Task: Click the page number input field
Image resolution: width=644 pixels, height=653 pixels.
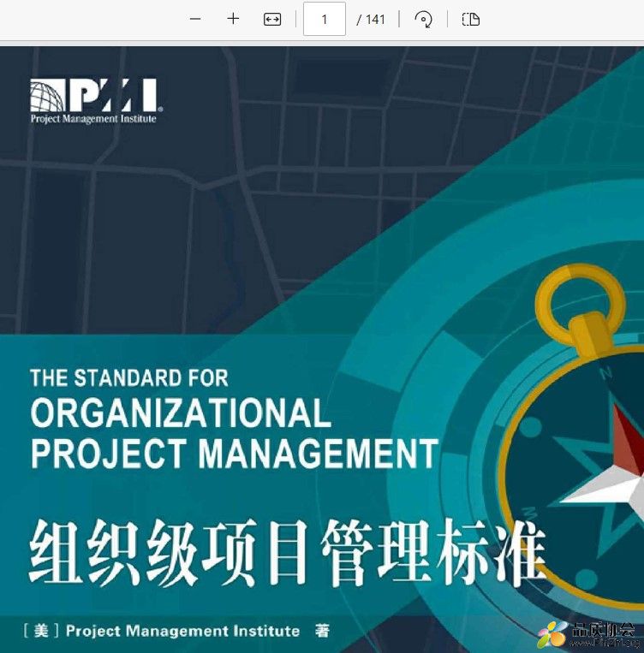Action: click(x=325, y=19)
